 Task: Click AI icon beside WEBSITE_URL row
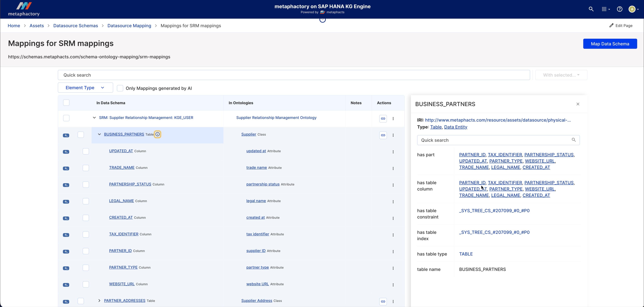click(x=66, y=285)
